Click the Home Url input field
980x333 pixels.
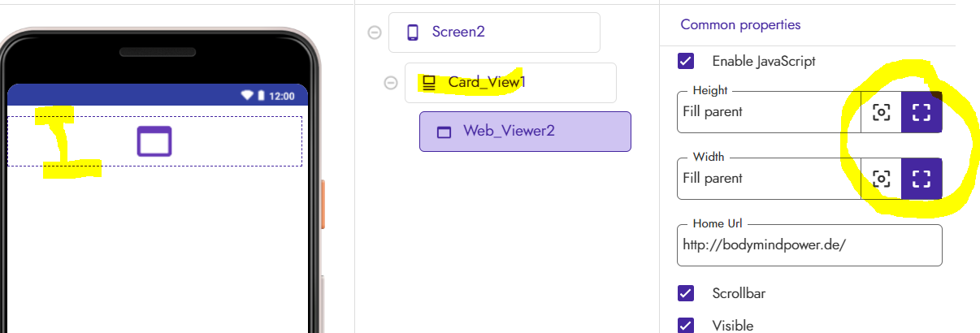[809, 245]
